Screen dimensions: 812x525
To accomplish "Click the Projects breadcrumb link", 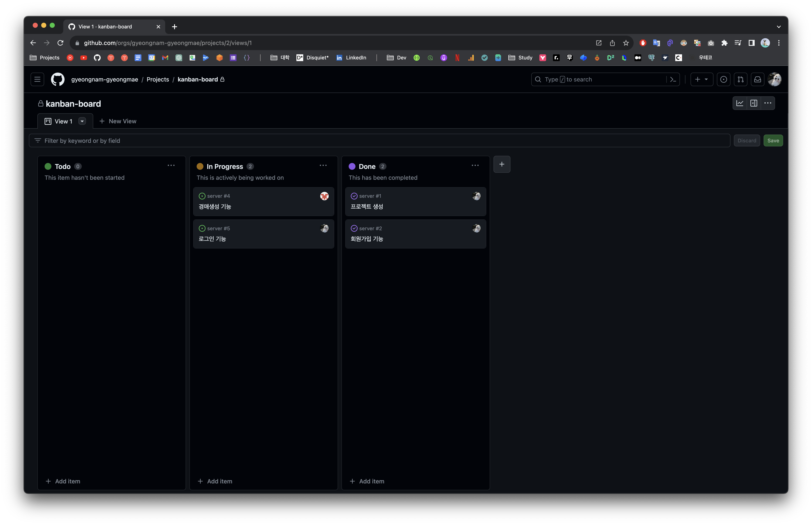I will click(x=158, y=79).
